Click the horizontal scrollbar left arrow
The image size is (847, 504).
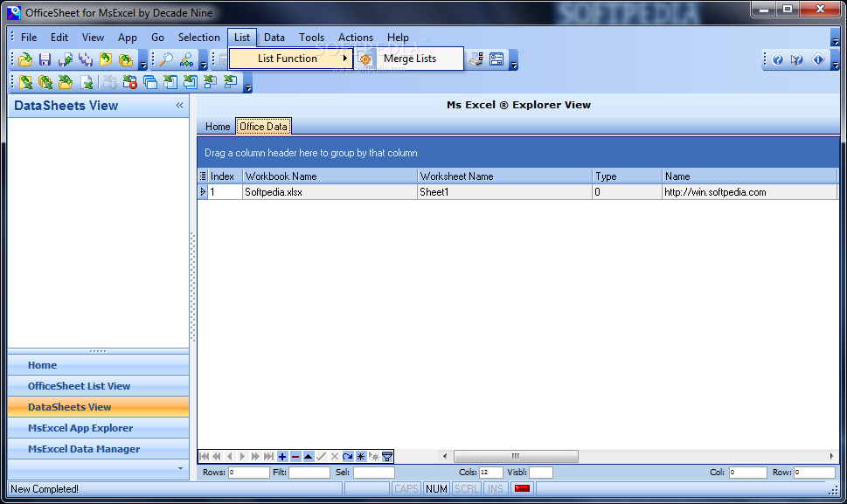pos(445,457)
